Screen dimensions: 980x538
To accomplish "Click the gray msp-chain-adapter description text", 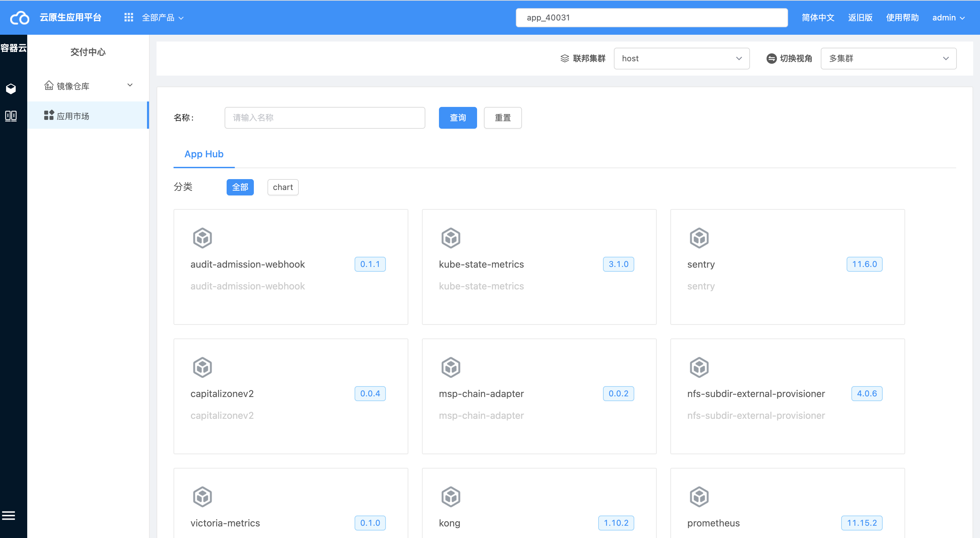I will 481,415.
